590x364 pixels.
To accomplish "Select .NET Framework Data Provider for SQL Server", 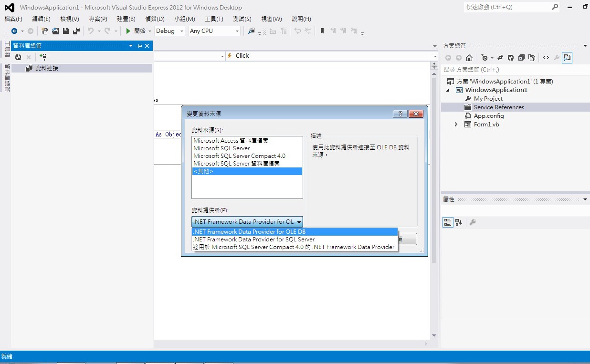I will point(295,239).
